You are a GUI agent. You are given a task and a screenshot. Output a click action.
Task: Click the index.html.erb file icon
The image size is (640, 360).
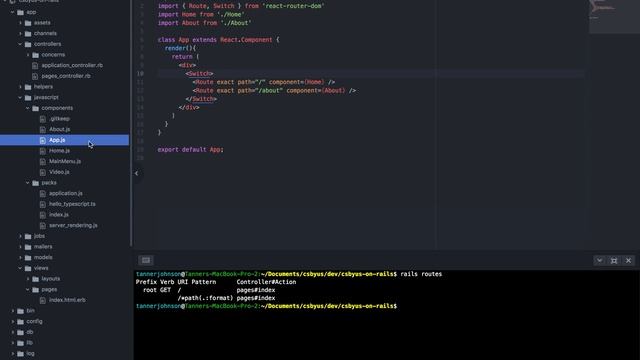(43, 300)
